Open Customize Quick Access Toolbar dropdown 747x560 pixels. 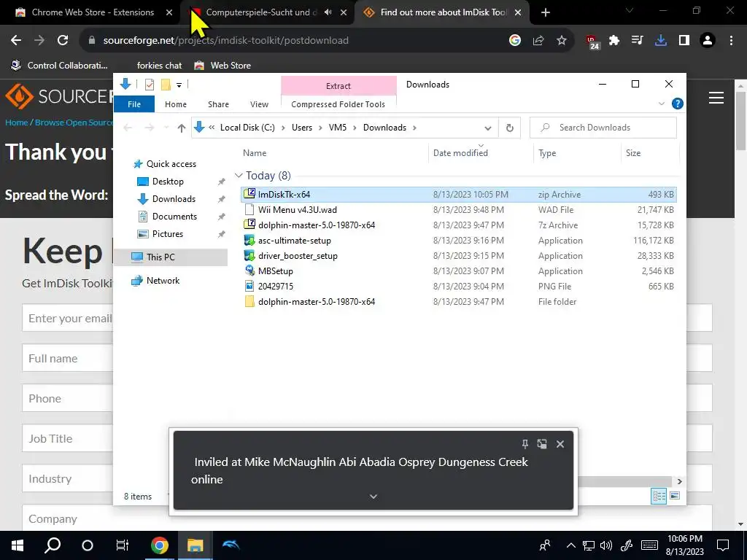pos(179,85)
